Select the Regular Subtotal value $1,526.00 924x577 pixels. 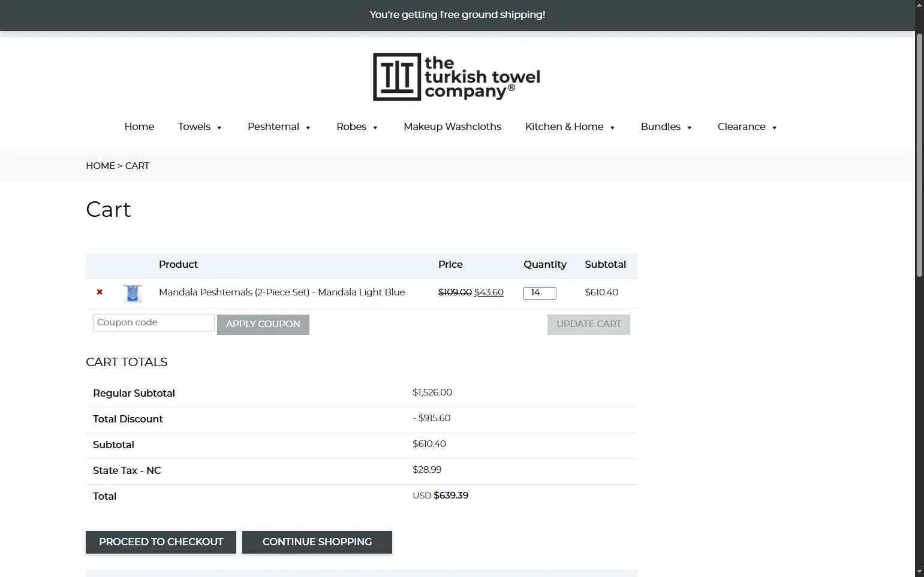432,392
